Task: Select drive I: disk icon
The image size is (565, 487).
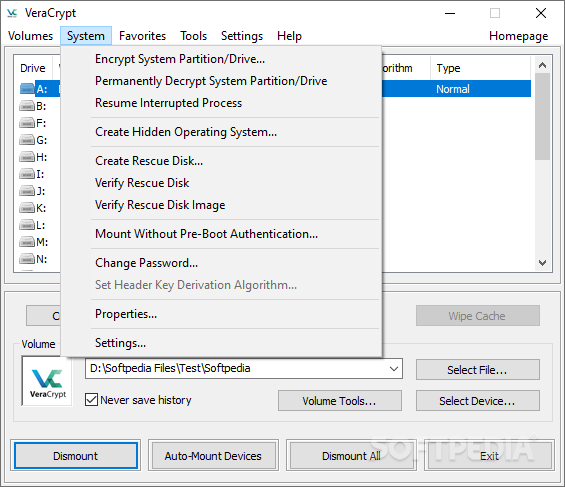Action: pyautogui.click(x=27, y=174)
